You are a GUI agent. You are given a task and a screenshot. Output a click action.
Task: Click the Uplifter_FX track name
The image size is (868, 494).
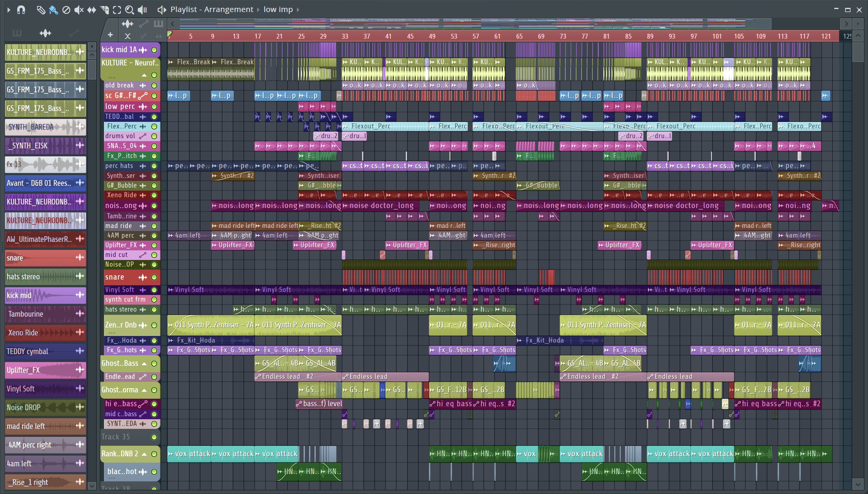pyautogui.click(x=121, y=245)
